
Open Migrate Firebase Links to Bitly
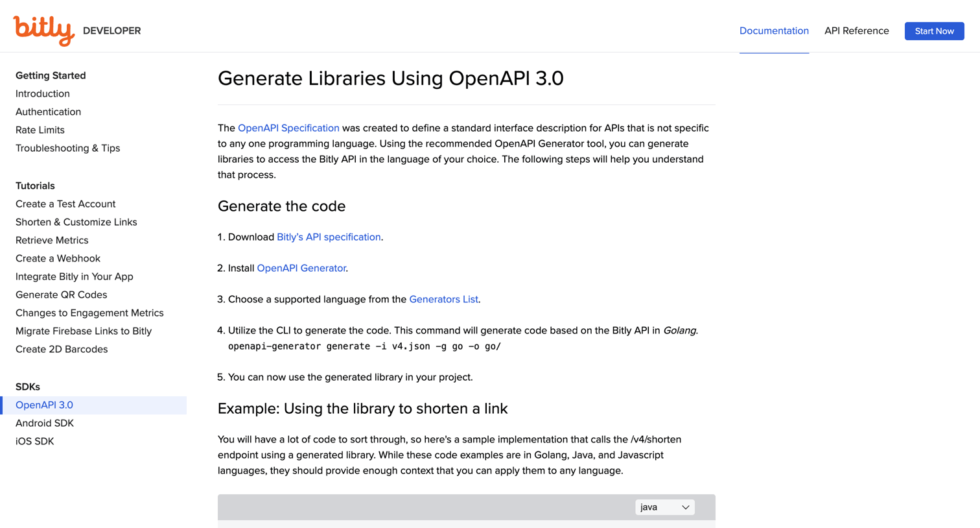point(84,331)
